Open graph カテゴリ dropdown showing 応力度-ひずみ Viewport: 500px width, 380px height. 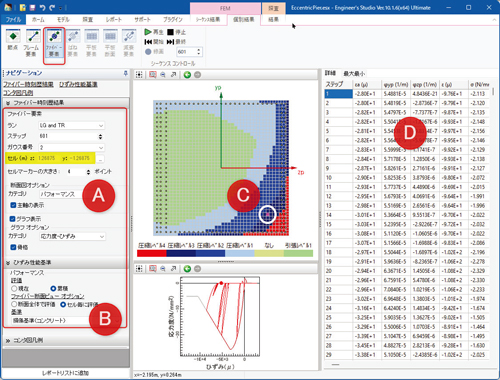[72, 236]
